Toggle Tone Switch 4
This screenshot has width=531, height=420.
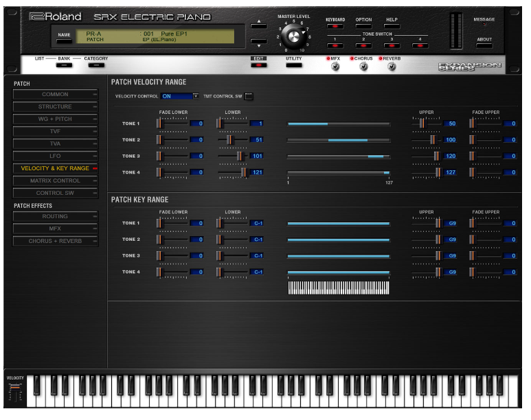coord(420,45)
